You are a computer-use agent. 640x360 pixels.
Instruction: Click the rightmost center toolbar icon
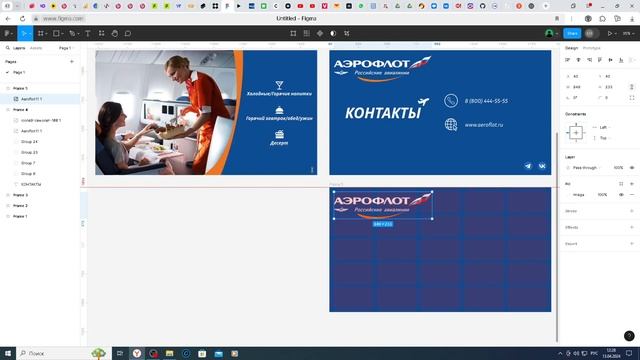347,33
